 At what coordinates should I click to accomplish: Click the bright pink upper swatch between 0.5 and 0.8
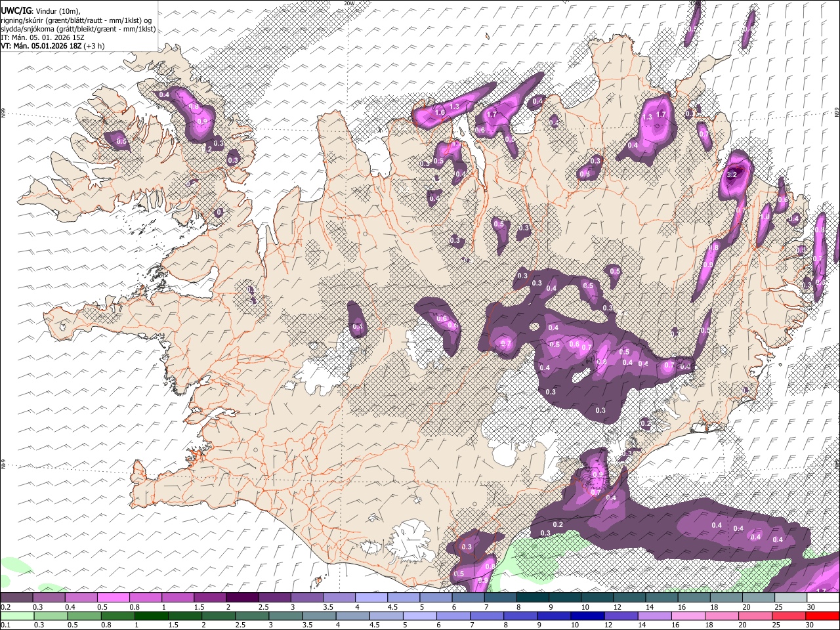(113, 597)
